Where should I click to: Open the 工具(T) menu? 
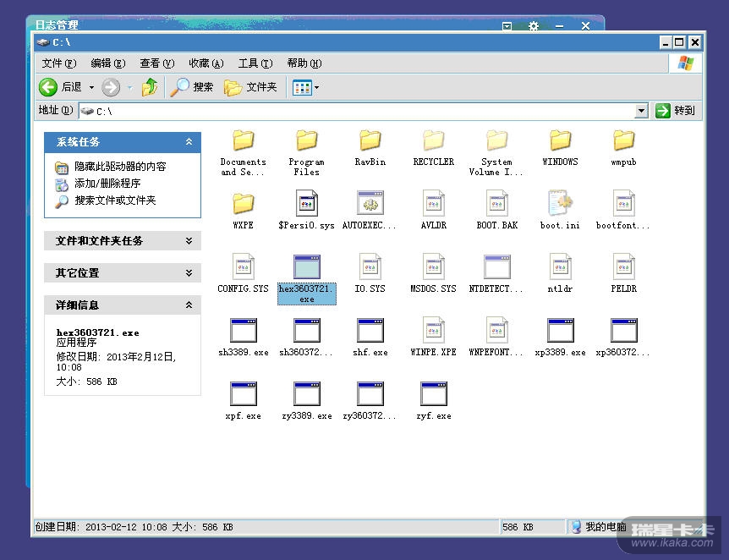(x=255, y=63)
